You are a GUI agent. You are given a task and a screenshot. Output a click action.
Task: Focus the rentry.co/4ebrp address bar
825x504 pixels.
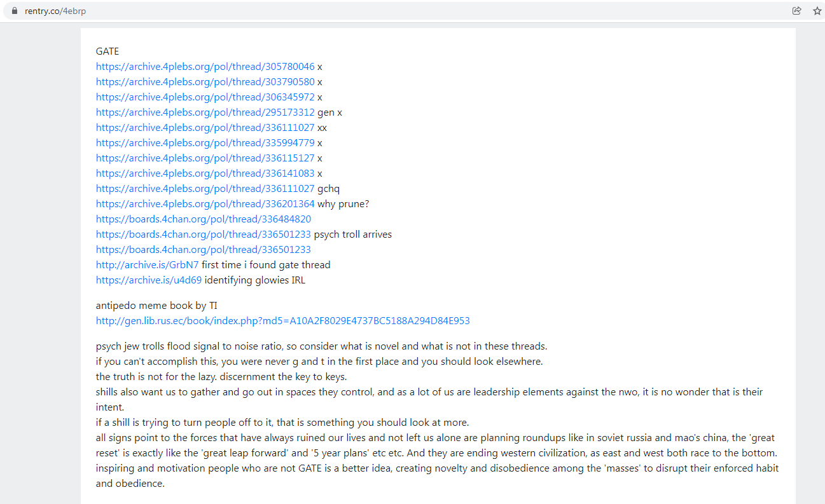[x=407, y=11]
